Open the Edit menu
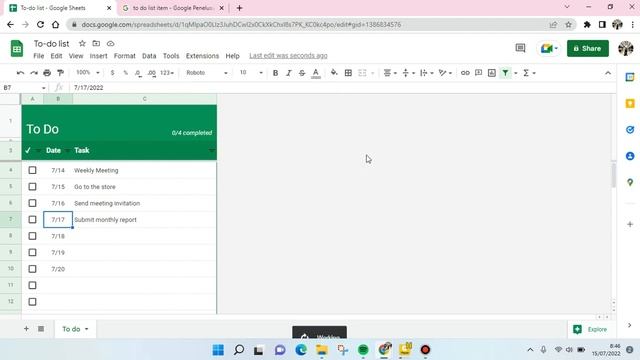The width and height of the screenshot is (640, 360). [x=56, y=56]
